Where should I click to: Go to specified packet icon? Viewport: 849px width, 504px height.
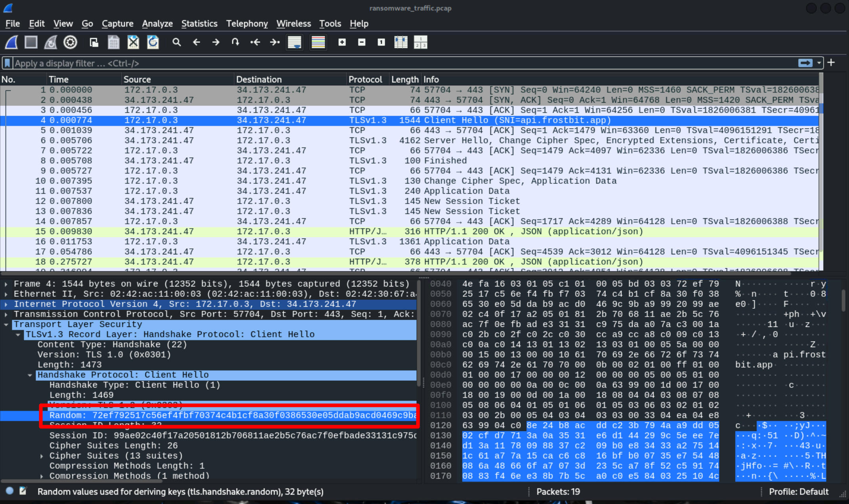pos(235,42)
